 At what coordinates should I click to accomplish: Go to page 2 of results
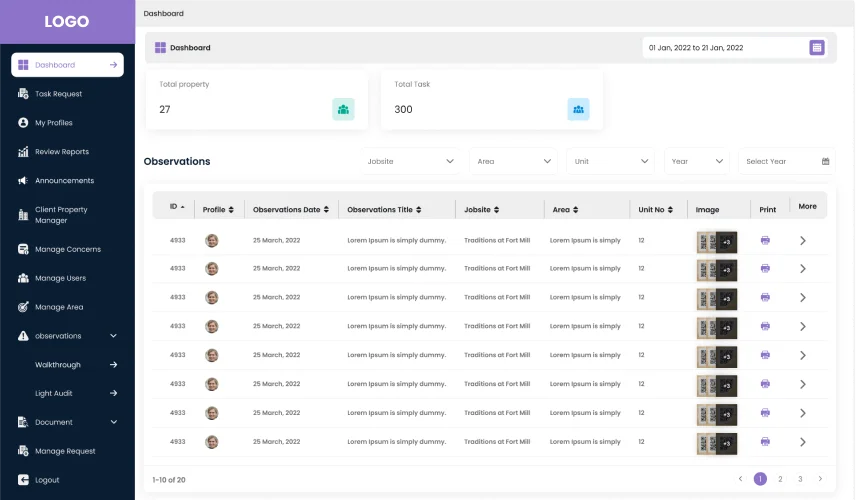(x=780, y=479)
